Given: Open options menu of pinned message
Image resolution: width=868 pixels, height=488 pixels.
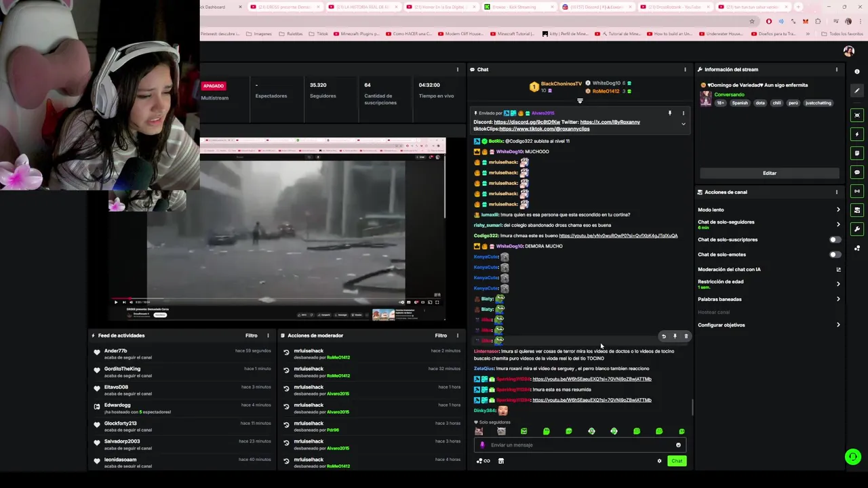Looking at the screenshot, I should (683, 113).
